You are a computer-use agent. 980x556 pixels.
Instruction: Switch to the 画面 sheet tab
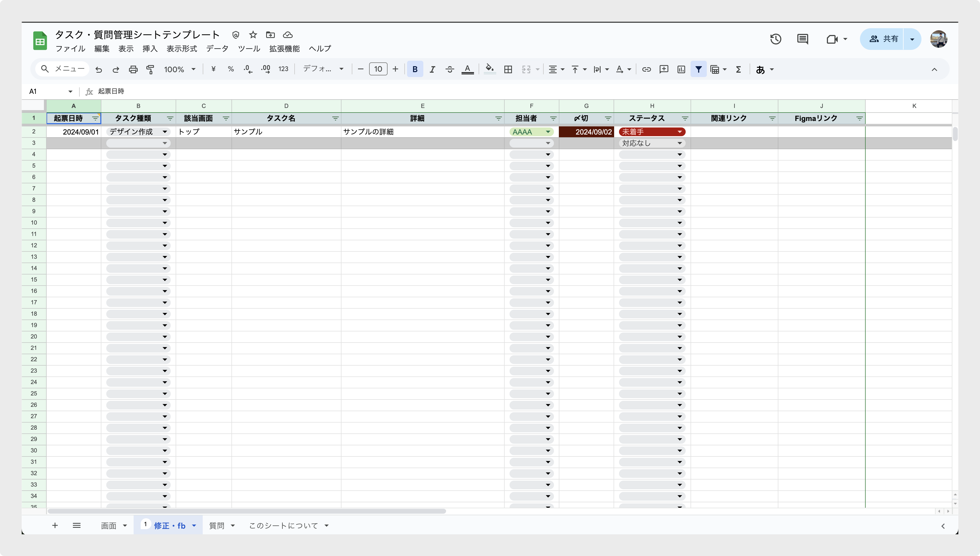pos(109,525)
